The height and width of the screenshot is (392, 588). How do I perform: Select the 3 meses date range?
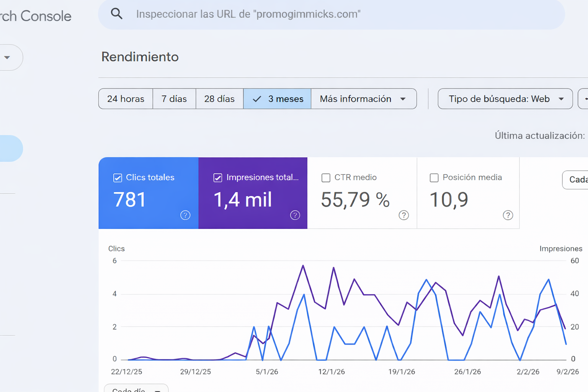click(x=278, y=99)
